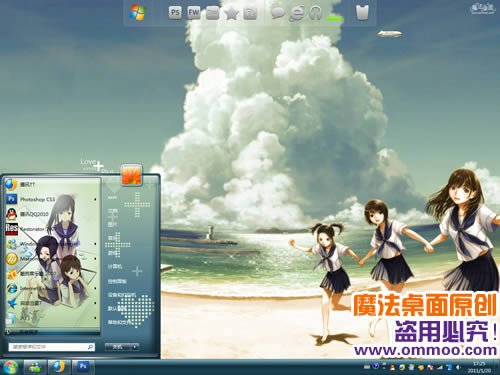Open the Messenger taskbar button
Viewport: 500px width, 375px height.
click(x=35, y=367)
